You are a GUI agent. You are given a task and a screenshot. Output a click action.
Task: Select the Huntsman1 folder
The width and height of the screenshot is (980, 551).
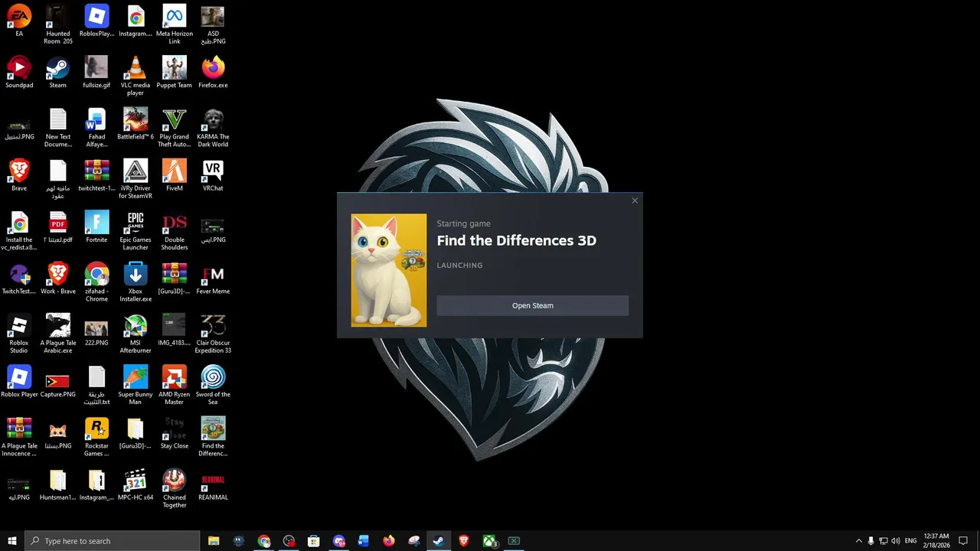pyautogui.click(x=58, y=484)
